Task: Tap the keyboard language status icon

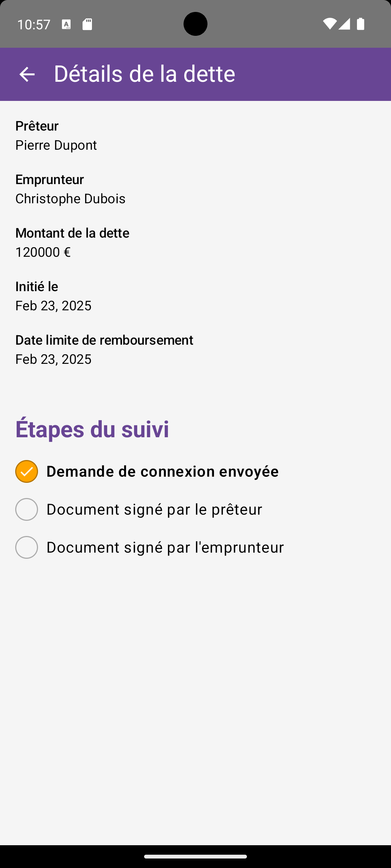Action: [66, 24]
